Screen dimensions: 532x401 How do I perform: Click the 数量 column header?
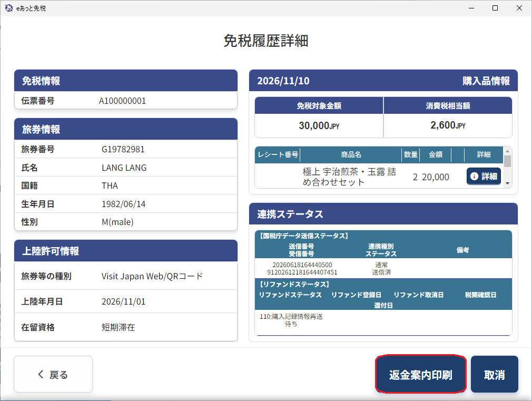(410, 154)
